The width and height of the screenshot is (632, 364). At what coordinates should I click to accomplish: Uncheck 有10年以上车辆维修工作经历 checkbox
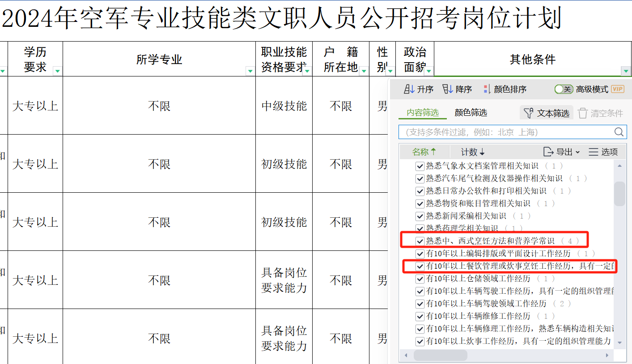[420, 316]
